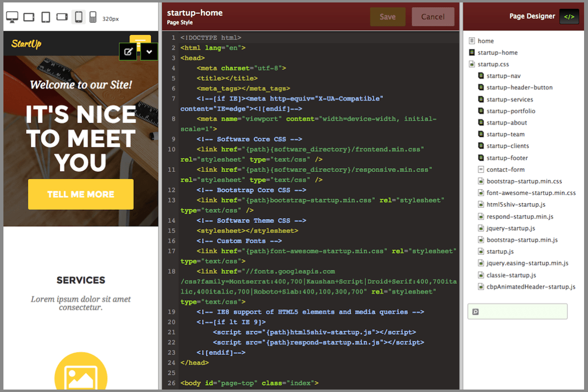Screen dimensions: 588x392
Task: Click the Lorem ipsum subtitle text
Action: tap(81, 303)
